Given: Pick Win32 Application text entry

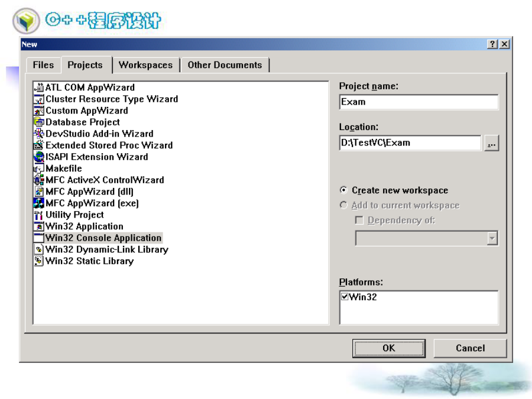Looking at the screenshot, I should click(x=85, y=226).
